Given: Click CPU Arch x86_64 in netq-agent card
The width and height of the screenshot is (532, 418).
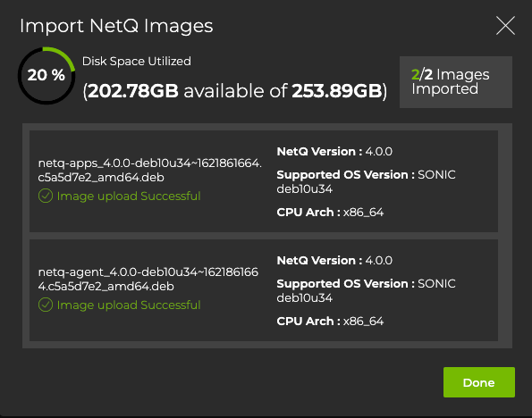Looking at the screenshot, I should click(x=330, y=321).
